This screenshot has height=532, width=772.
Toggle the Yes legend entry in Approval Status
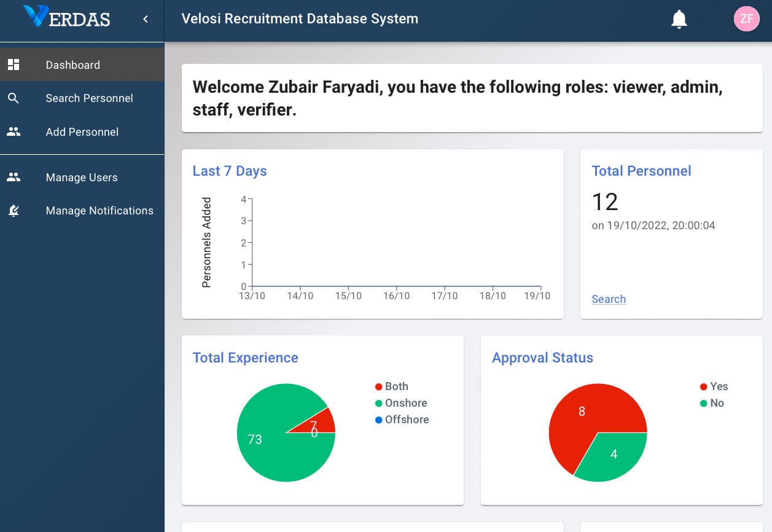tap(714, 386)
